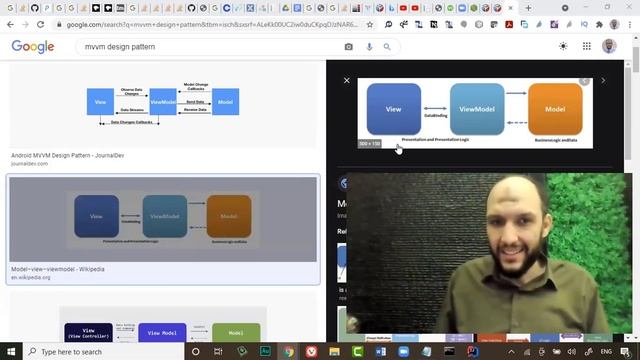
Task: Show next image with the right chevron
Action: coord(603,80)
